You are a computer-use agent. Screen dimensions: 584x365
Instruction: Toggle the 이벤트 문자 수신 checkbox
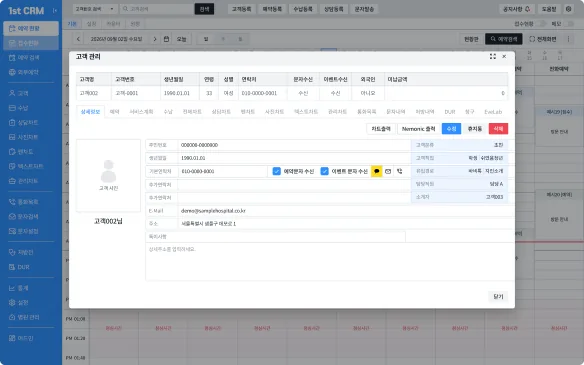click(x=324, y=171)
